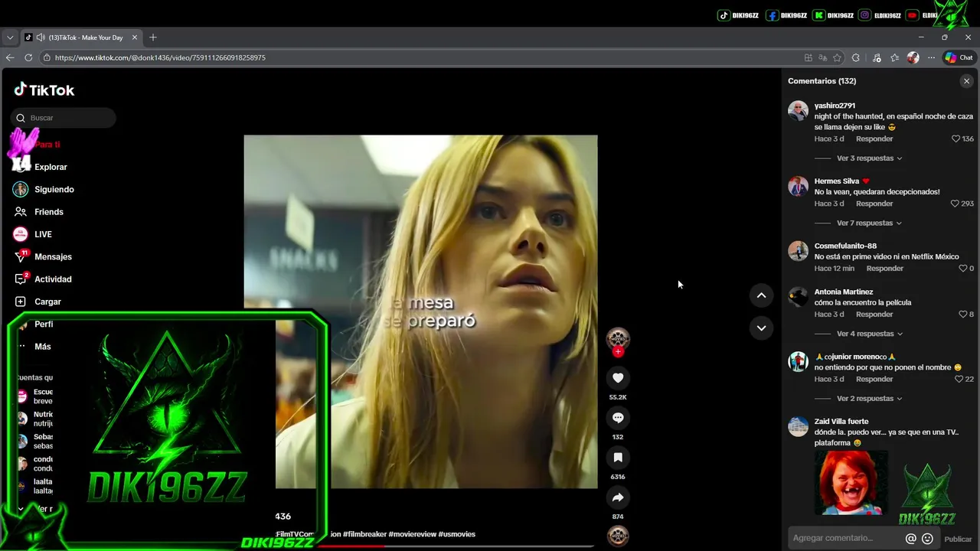Seek on the video progress bar
Viewport: 980px width, 551px height.
456,546
